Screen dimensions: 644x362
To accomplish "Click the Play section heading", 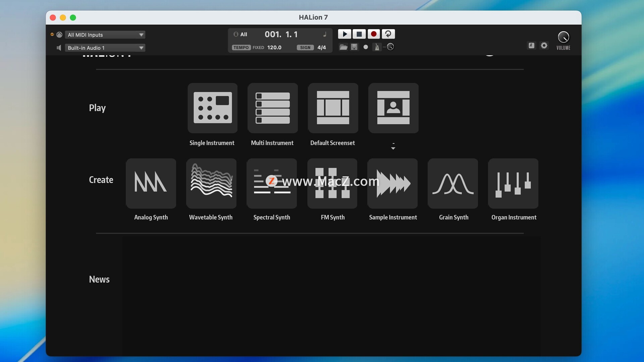I will pos(97,108).
